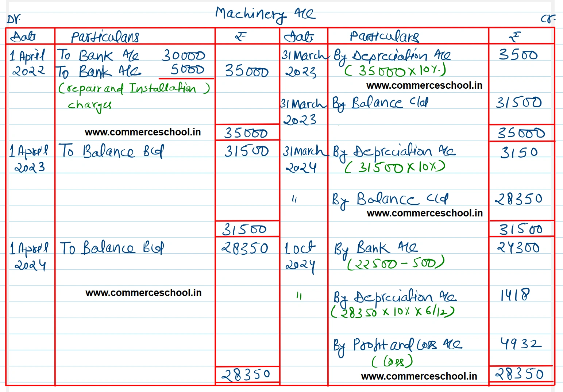Click the 'Dr.' label above the ledger
563x392 pixels.
coord(14,19)
